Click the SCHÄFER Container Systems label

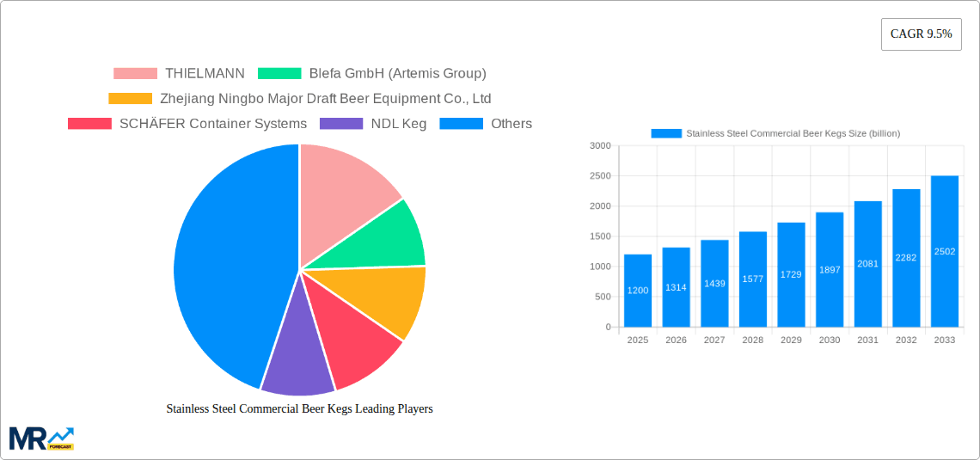[213, 124]
